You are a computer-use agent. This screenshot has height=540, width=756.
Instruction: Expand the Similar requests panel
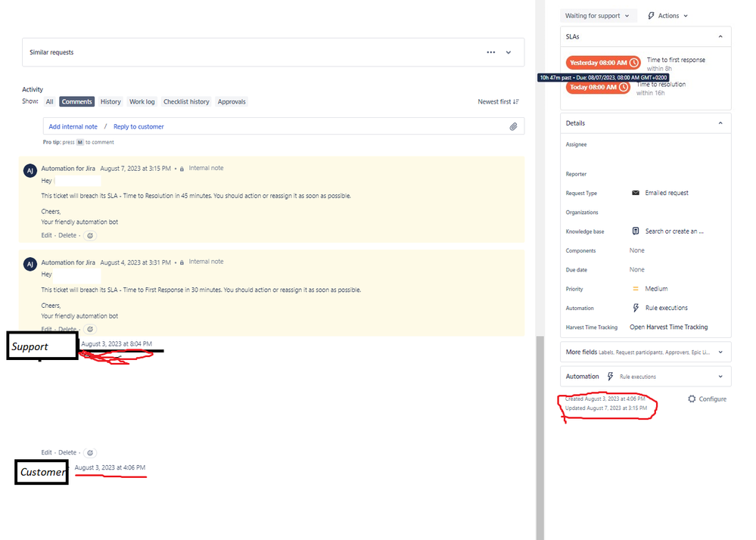point(509,52)
